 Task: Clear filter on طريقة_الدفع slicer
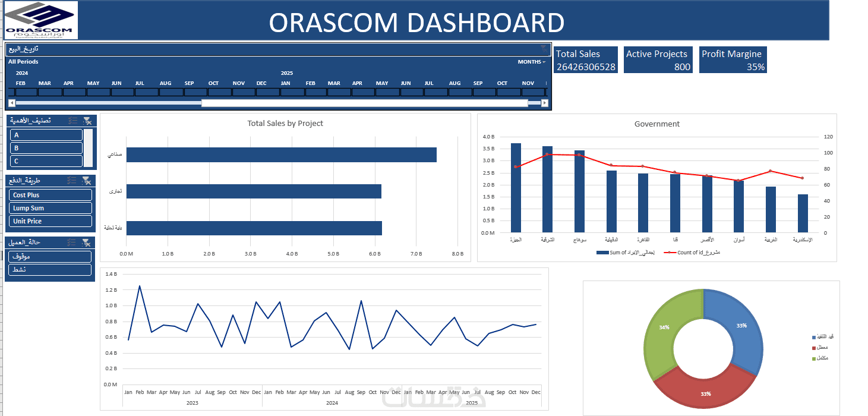(87, 180)
